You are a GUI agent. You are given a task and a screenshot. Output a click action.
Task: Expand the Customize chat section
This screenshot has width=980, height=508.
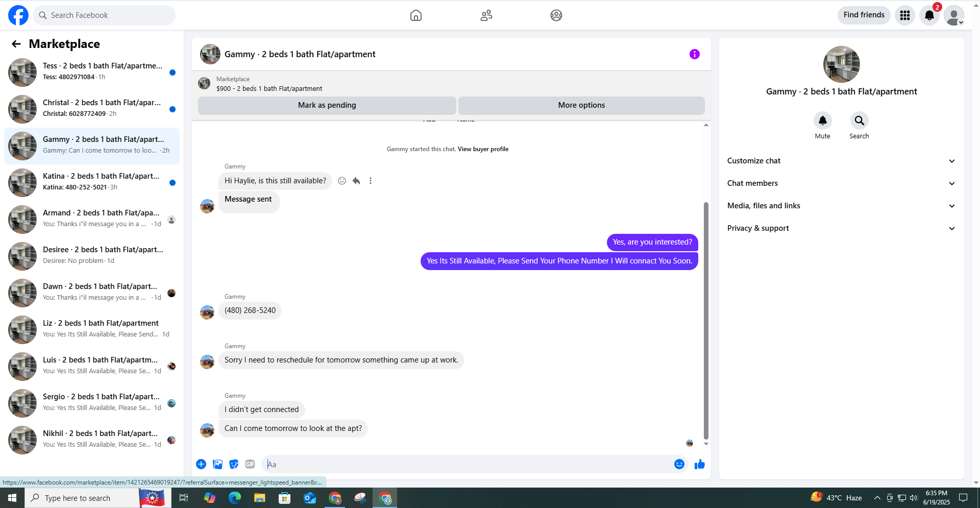pyautogui.click(x=842, y=161)
